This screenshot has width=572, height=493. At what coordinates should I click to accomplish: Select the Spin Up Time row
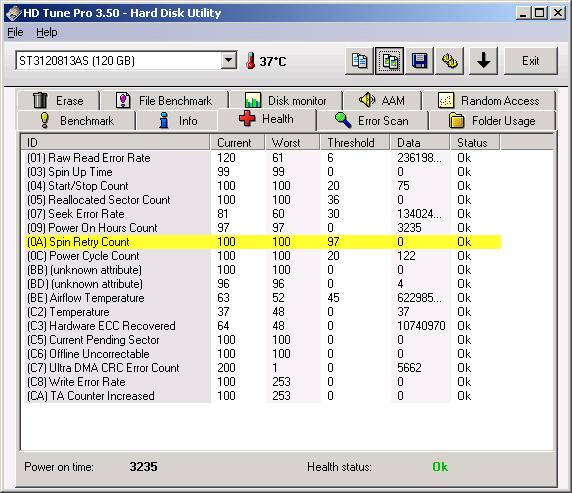[x=263, y=172]
